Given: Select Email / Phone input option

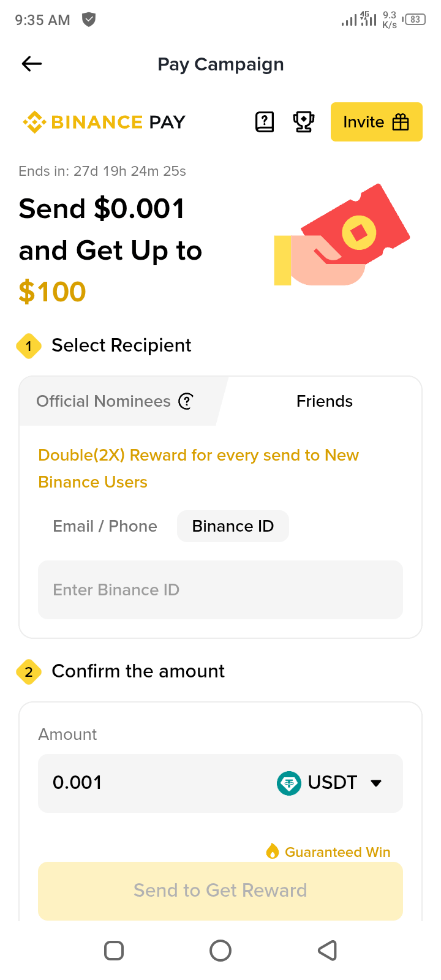Looking at the screenshot, I should click(x=105, y=526).
